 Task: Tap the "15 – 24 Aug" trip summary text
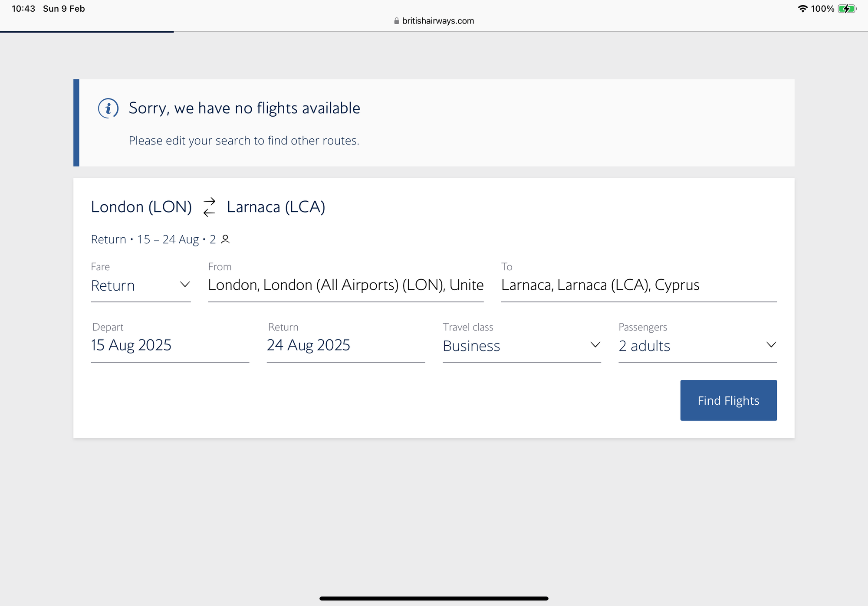click(x=168, y=239)
